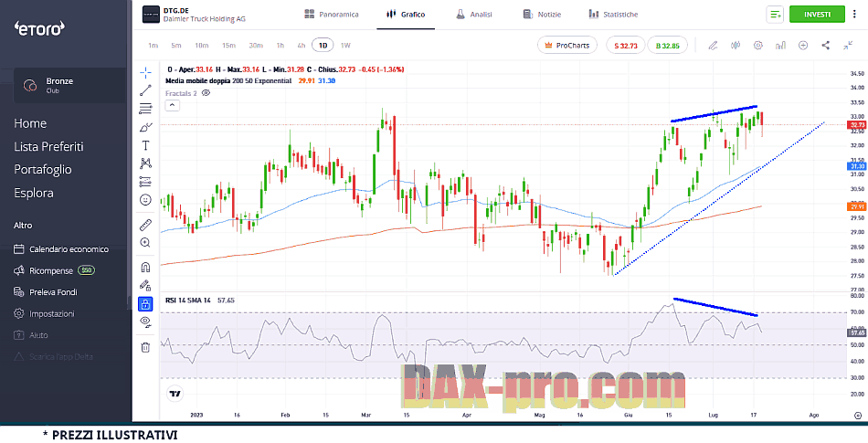Open the forecast and measurement tool
The width and height of the screenshot is (868, 443).
(x=145, y=181)
